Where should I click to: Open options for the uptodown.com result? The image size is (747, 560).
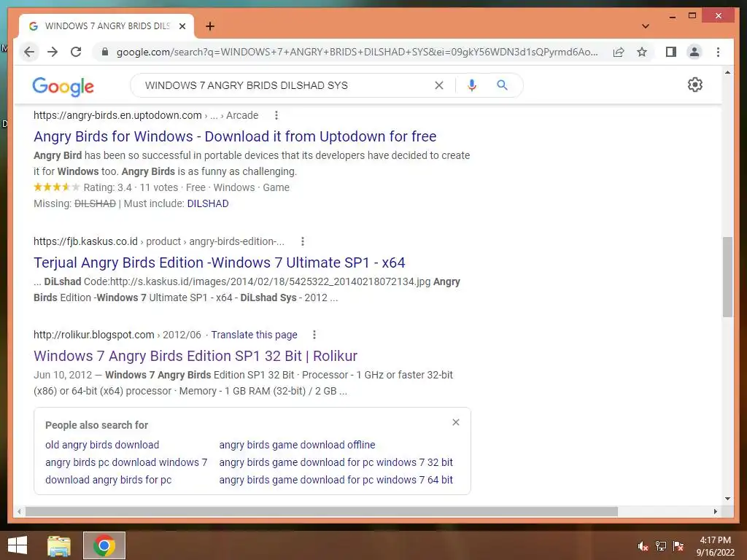click(x=276, y=115)
